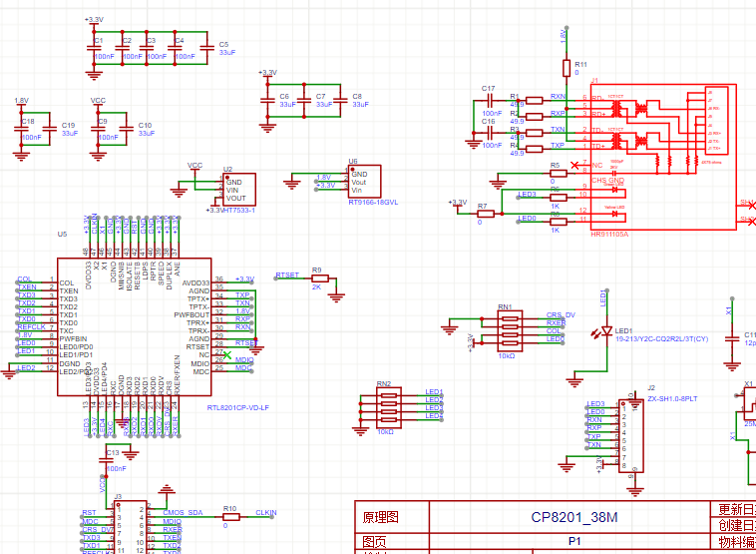The height and width of the screenshot is (554, 756).
Task: Click the green no-connect mark on U5 pin 27
Action: 227,355
